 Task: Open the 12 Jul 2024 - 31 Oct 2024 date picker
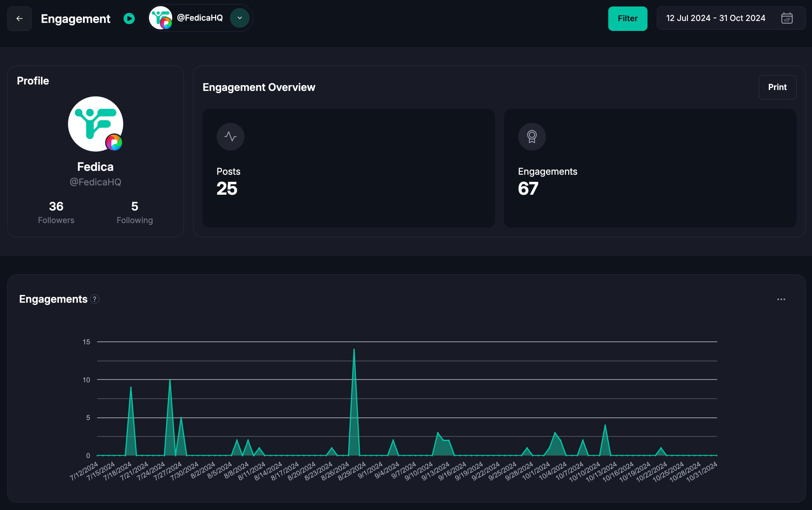tap(715, 18)
